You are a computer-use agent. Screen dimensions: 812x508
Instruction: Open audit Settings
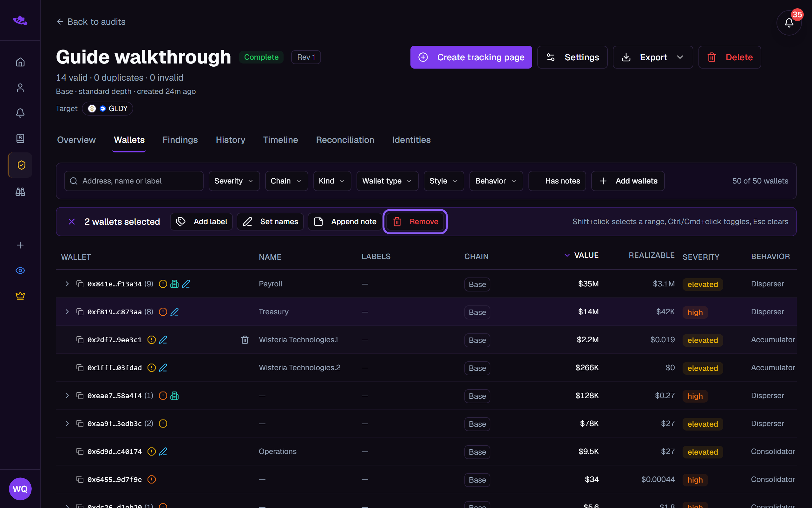(572, 57)
